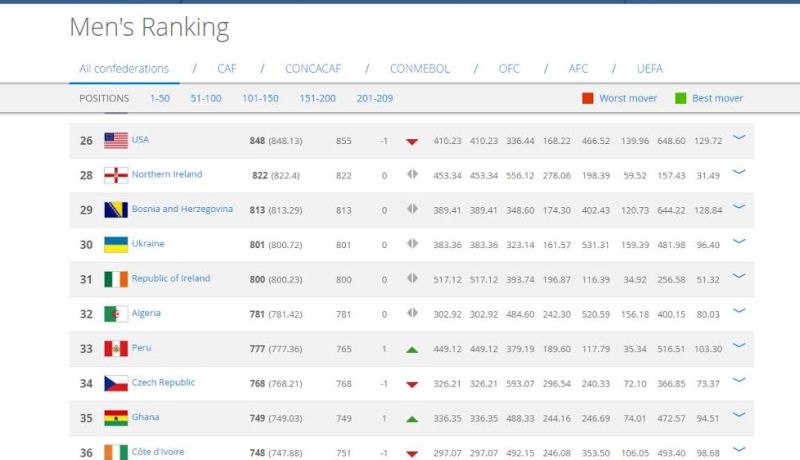Click the Ukraine flag icon

pyautogui.click(x=116, y=244)
